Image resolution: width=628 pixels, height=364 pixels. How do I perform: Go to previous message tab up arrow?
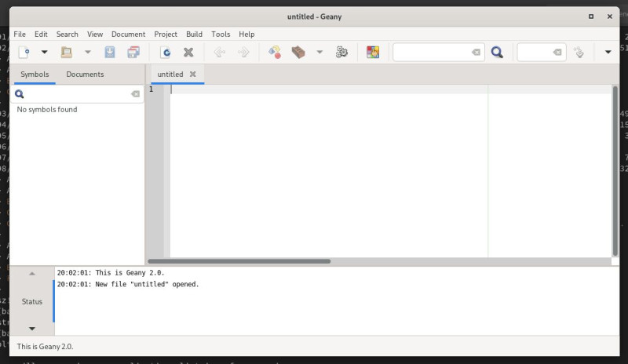click(32, 274)
